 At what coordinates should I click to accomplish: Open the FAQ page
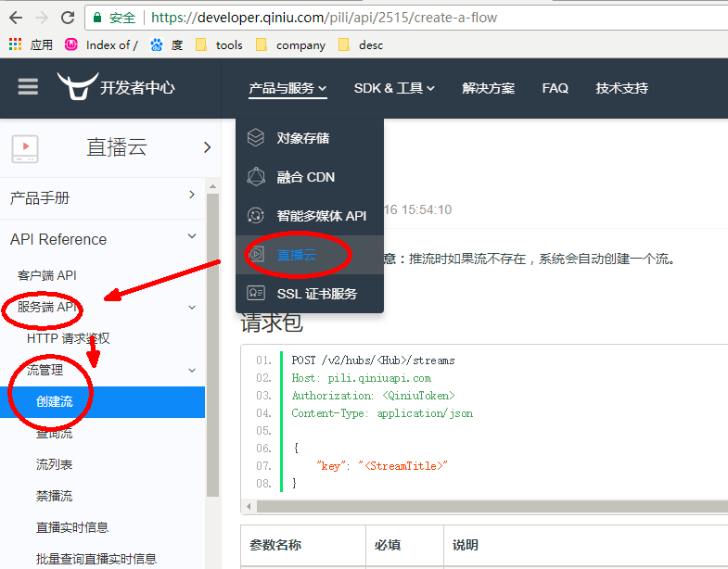(555, 88)
